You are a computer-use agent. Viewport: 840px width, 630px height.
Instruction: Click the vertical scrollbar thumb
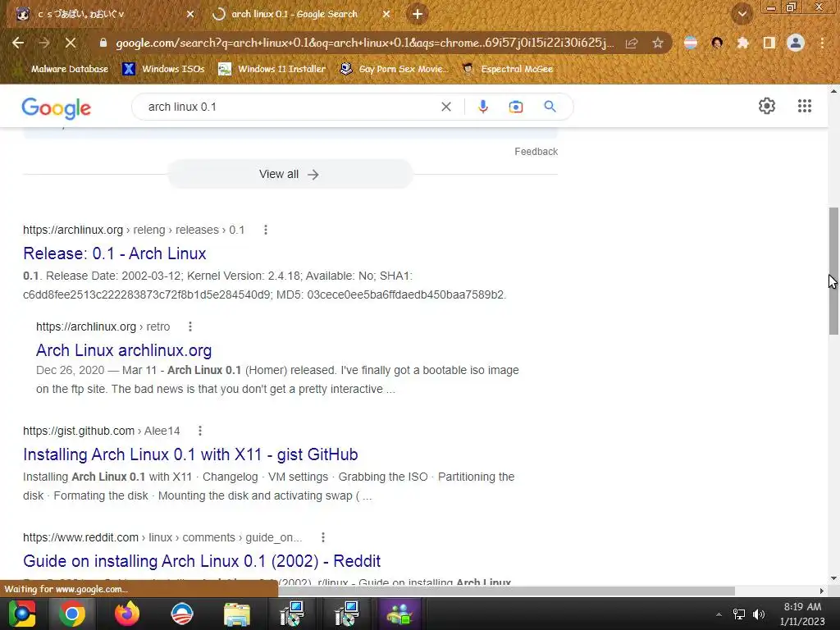click(833, 271)
